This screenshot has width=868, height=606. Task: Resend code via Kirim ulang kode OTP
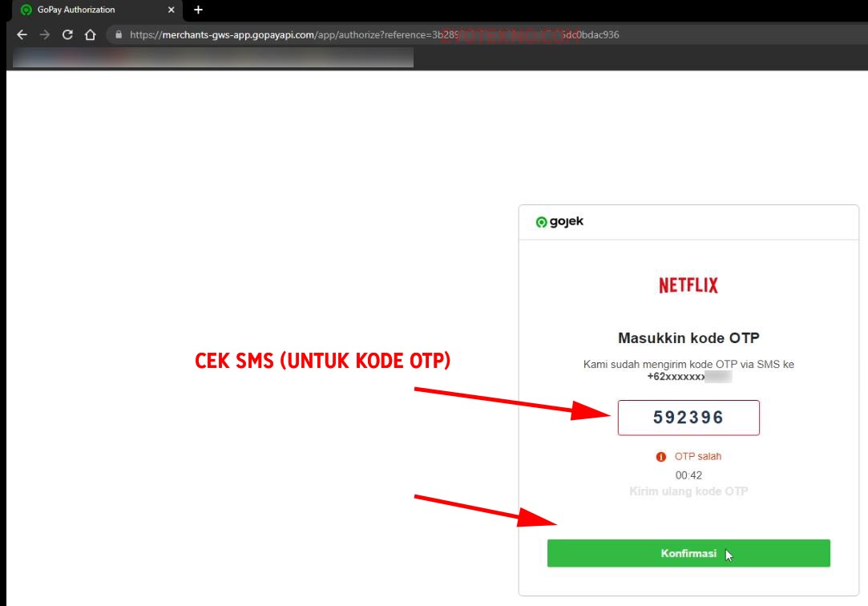tap(688, 491)
